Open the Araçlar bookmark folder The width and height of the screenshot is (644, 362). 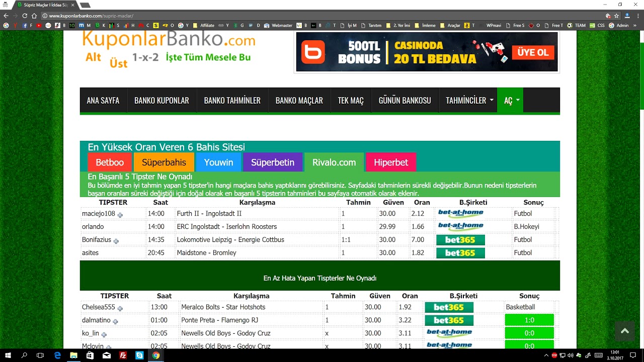450,25
